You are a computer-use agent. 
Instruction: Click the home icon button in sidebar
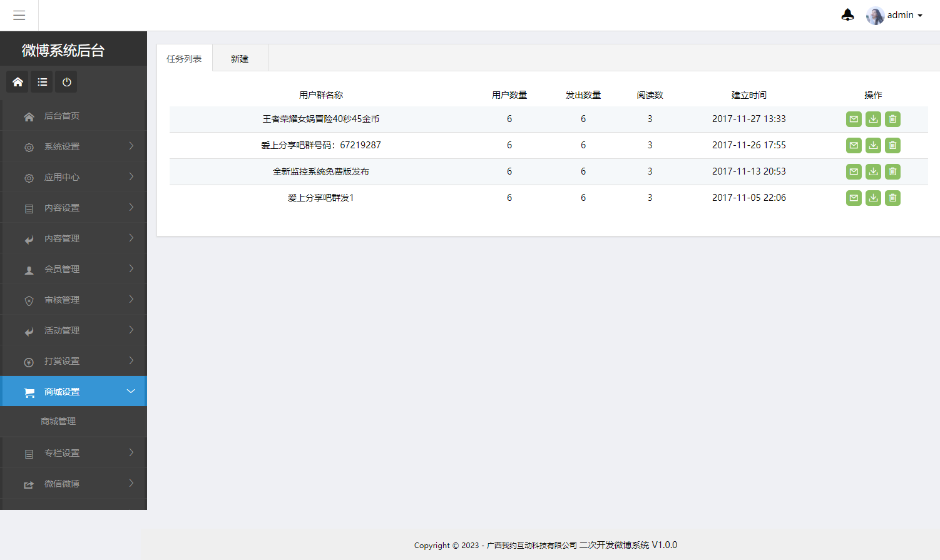click(x=18, y=82)
